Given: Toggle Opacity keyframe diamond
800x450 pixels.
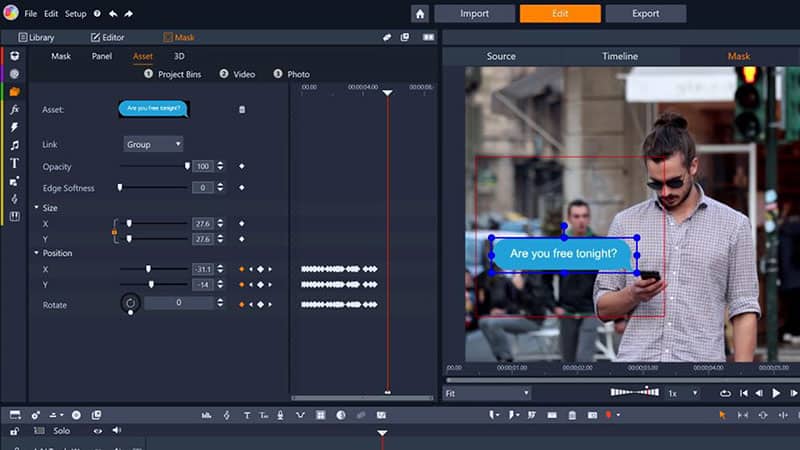Looking at the screenshot, I should (241, 166).
